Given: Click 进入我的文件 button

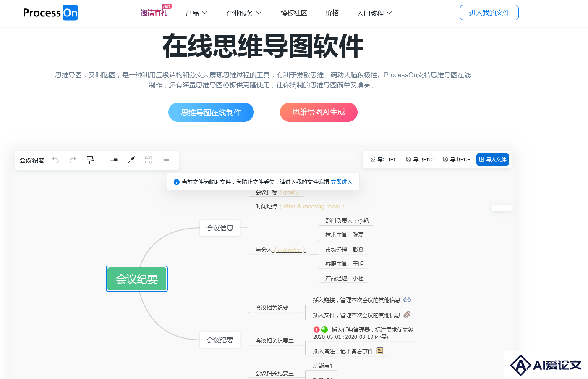Looking at the screenshot, I should tap(489, 13).
